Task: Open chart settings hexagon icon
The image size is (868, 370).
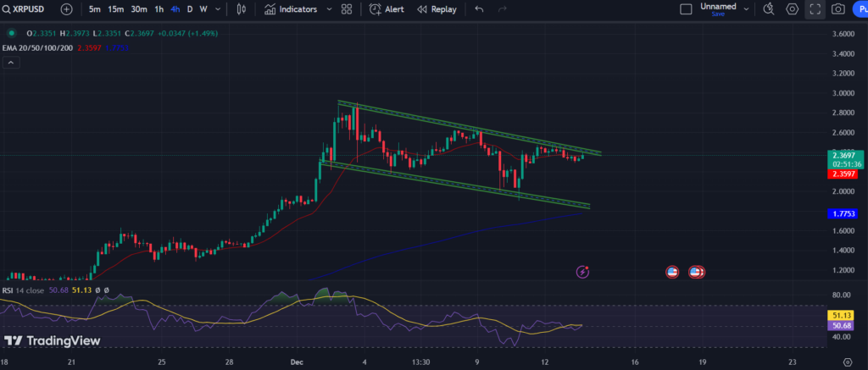Action: pos(793,9)
